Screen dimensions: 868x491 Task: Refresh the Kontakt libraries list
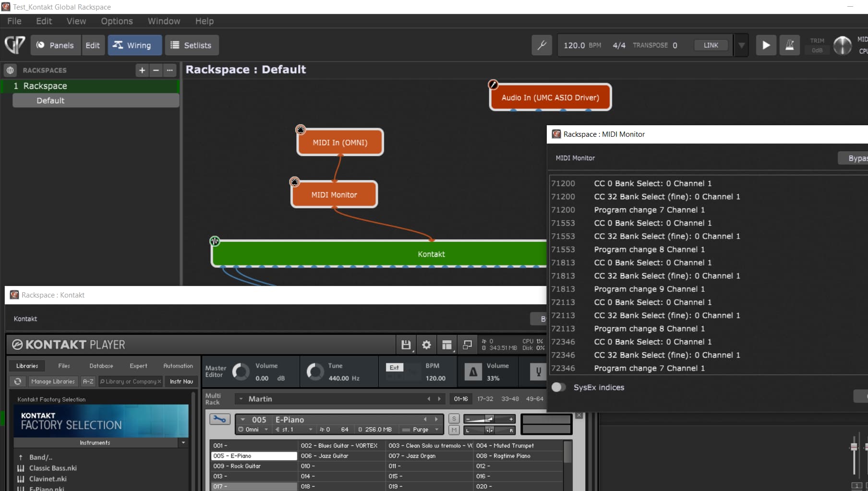pos(18,382)
